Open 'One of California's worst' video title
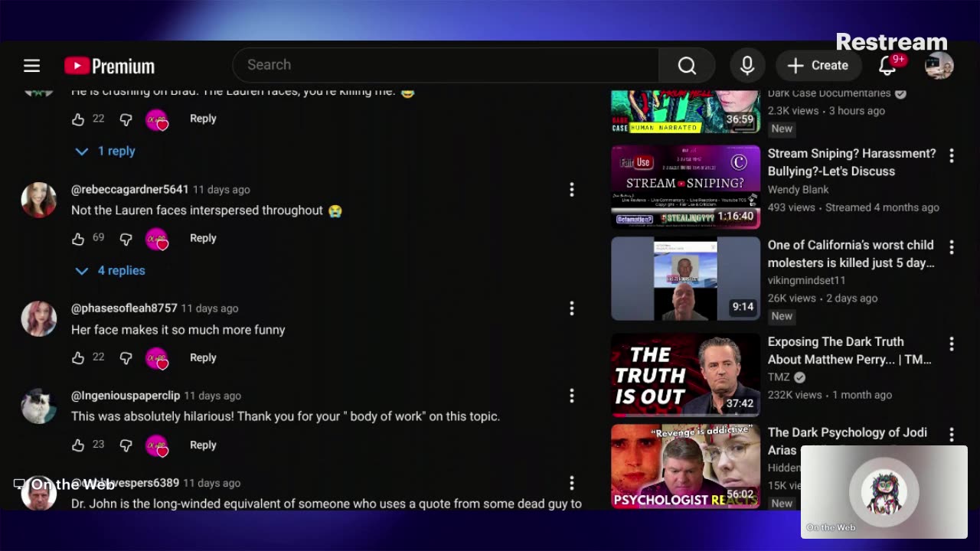Image resolution: width=980 pixels, height=551 pixels. point(851,254)
